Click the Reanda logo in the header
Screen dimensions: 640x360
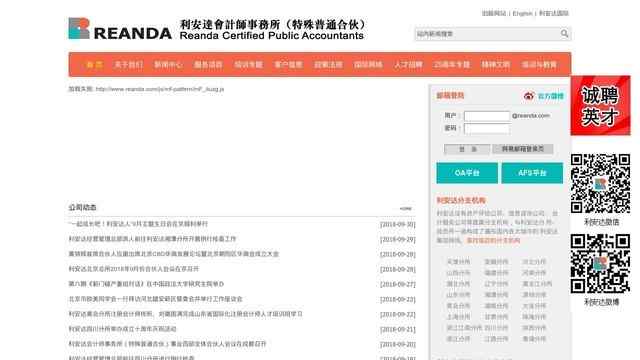(120, 29)
